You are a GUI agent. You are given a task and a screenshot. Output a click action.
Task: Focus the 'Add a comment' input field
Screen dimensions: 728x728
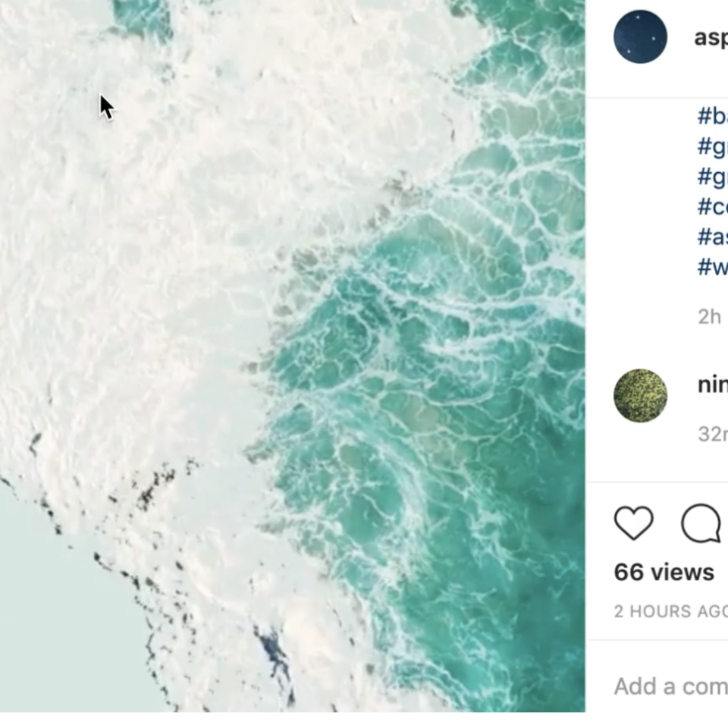(x=671, y=686)
